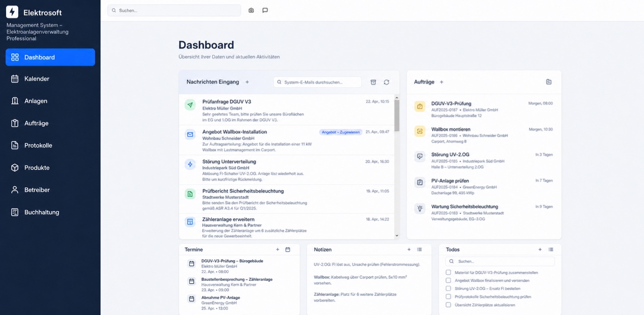644x315 pixels.
Task: Click the camera icon beside the search bar
Action: (251, 10)
